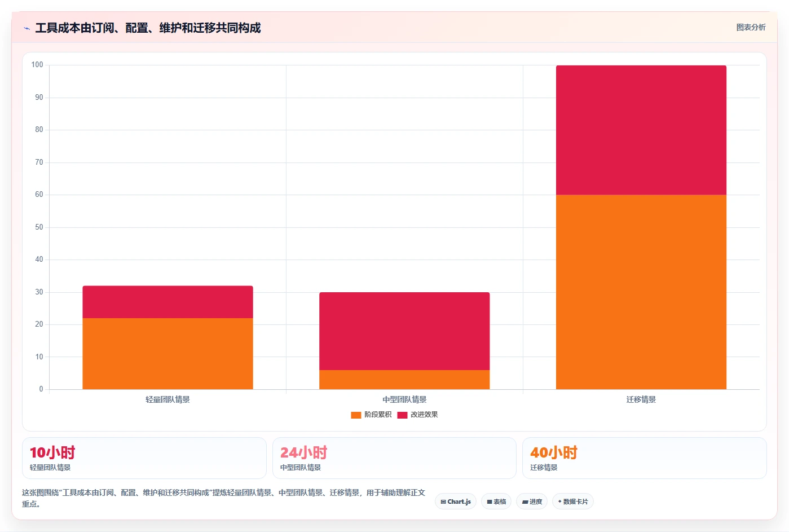Click the 中型团队情景 x-axis label

pos(404,399)
